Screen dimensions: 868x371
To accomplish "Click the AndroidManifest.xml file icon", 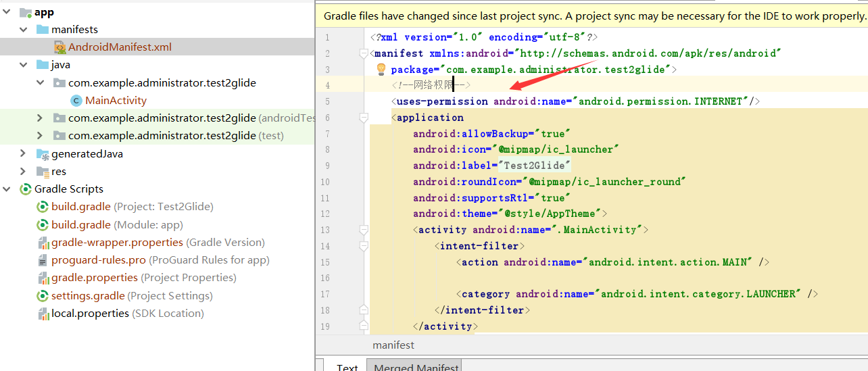I will pos(59,47).
